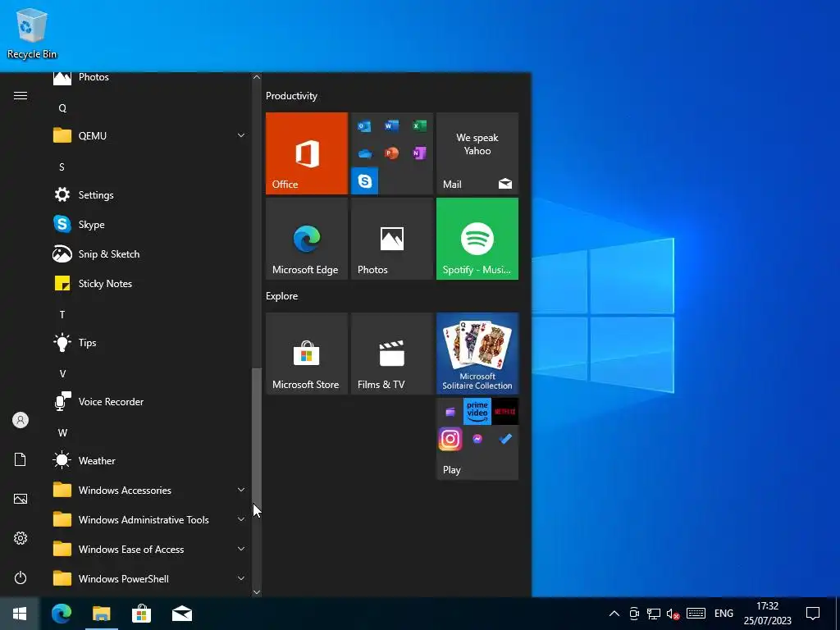Image resolution: width=840 pixels, height=630 pixels.
Task: Open the To Do checkmark icon in Play
Action: (x=505, y=440)
